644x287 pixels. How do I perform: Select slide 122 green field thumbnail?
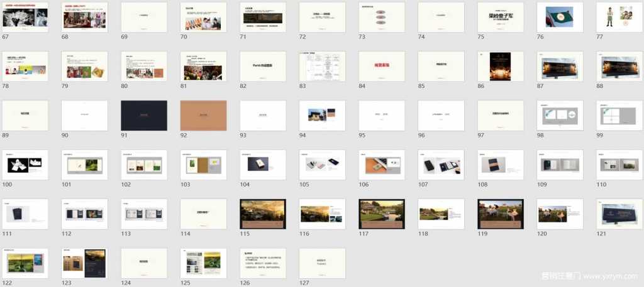coord(25,263)
